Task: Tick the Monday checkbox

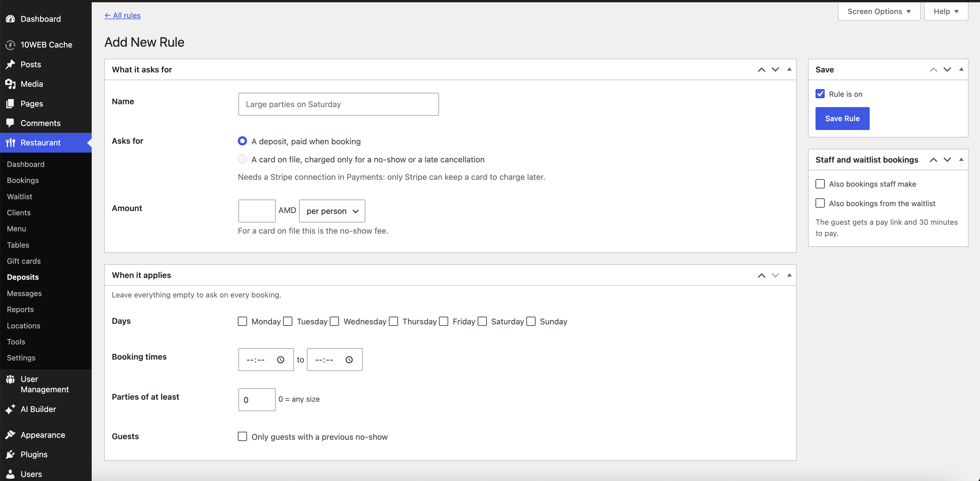Action: pos(242,321)
